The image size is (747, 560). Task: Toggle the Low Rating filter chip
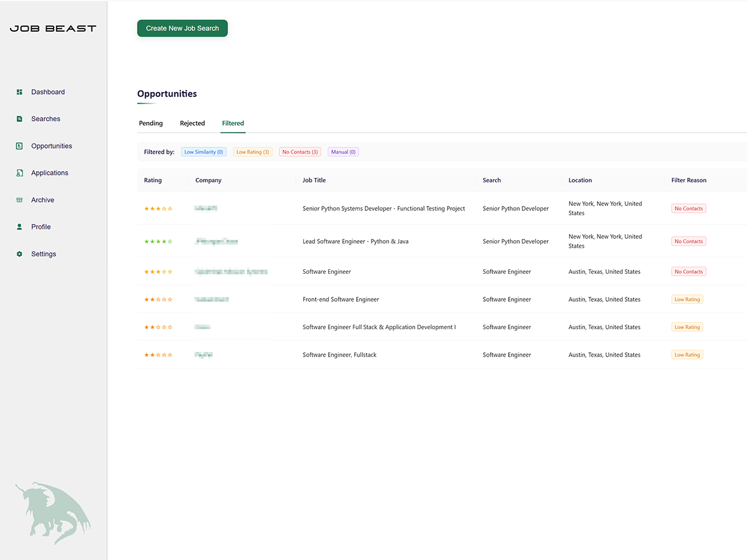click(x=252, y=151)
